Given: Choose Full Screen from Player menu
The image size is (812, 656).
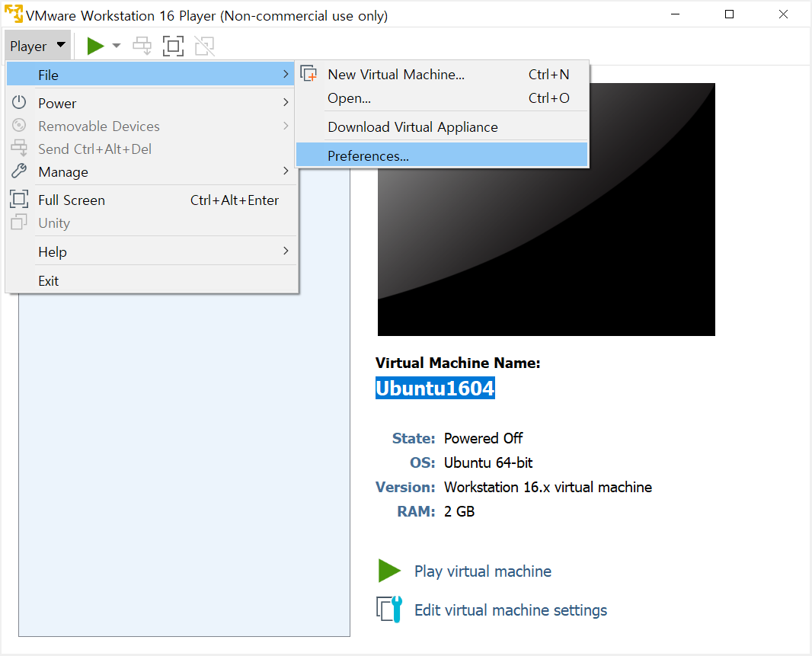Looking at the screenshot, I should [x=151, y=200].
